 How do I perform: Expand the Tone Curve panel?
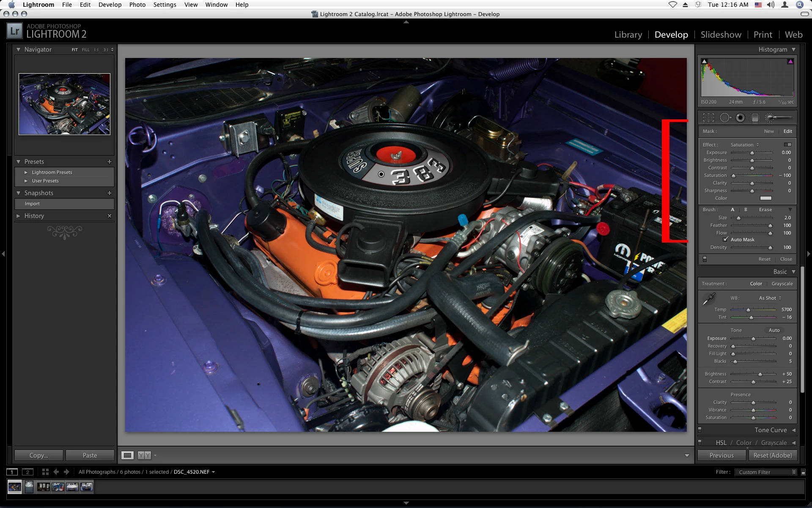click(x=771, y=430)
